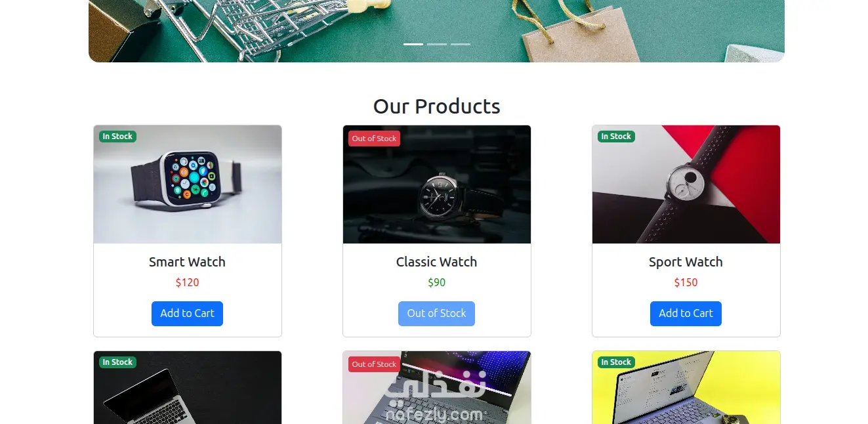Open the Classic Watch product image

[437, 184]
